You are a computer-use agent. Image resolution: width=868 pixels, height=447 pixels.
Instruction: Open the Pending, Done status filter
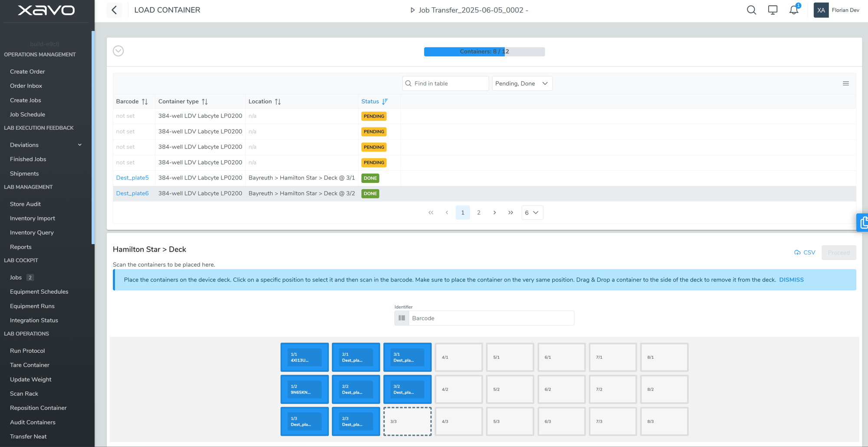(x=522, y=83)
